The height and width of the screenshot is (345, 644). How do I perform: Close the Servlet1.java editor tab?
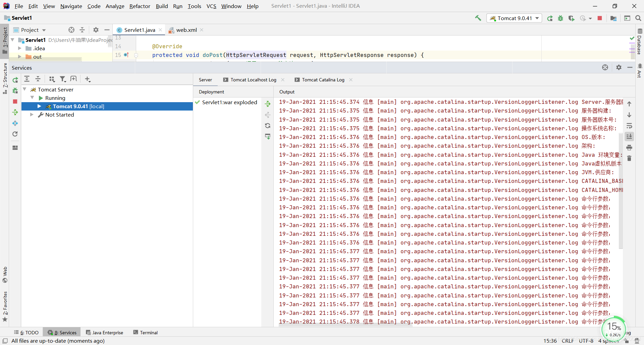tap(160, 30)
